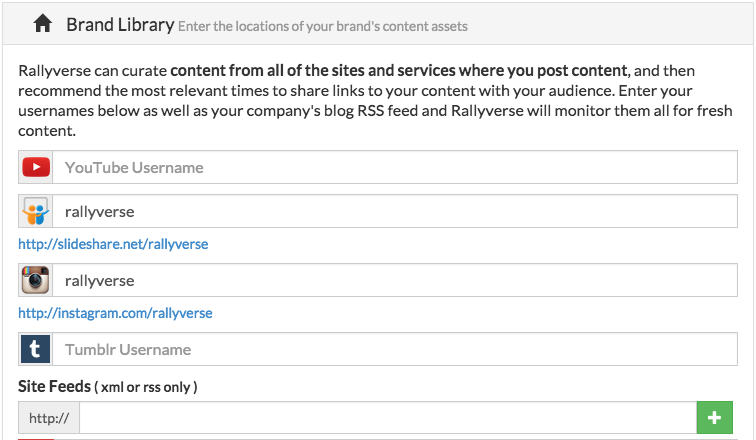The width and height of the screenshot is (756, 440).
Task: Click the Instagram camera icon
Action: tap(36, 281)
